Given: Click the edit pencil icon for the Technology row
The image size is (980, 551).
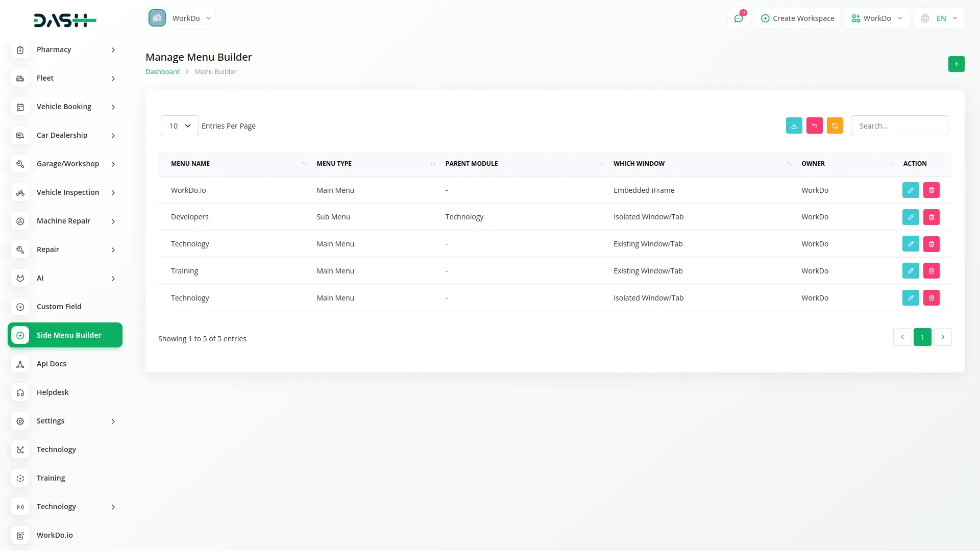Looking at the screenshot, I should 911,243.
